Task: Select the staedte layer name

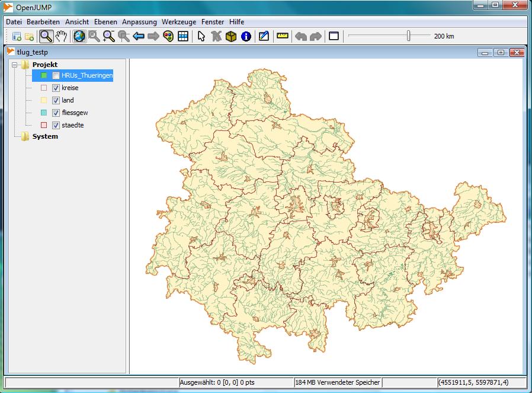Action: [x=72, y=125]
